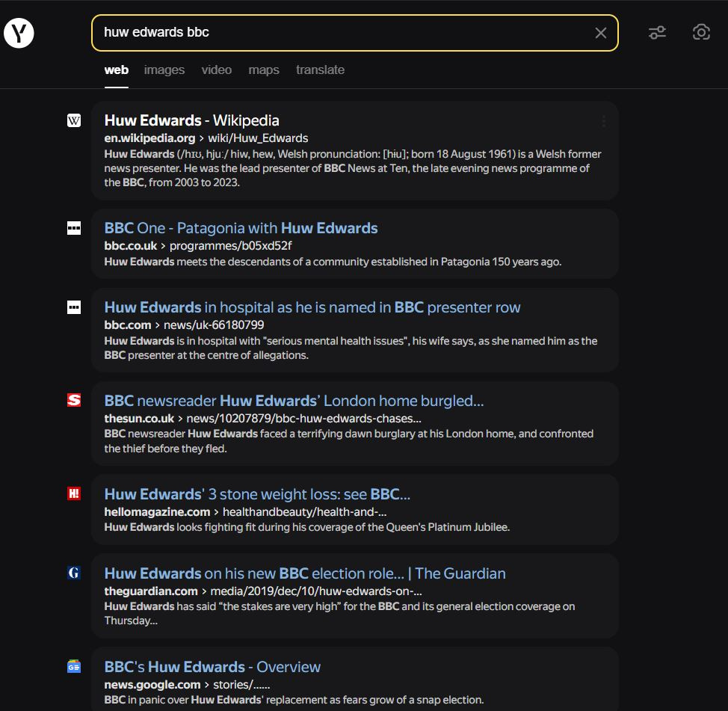Open Huw Edwards - Wikipedia result

(192, 121)
